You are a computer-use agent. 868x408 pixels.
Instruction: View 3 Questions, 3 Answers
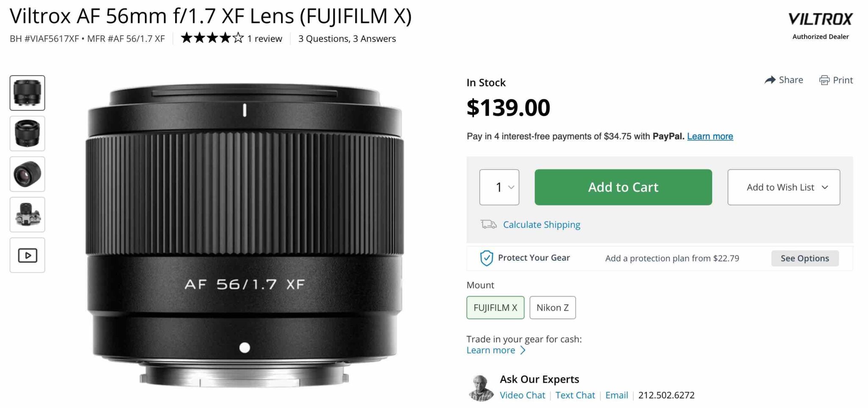pyautogui.click(x=346, y=38)
